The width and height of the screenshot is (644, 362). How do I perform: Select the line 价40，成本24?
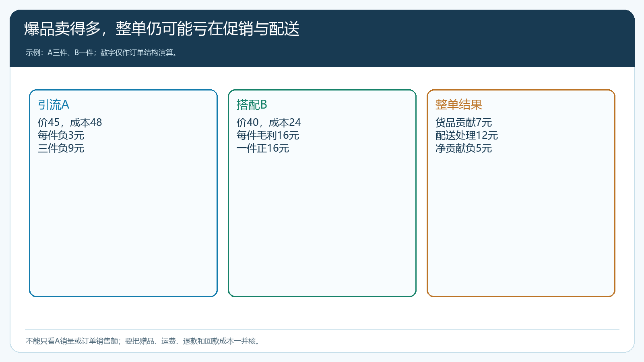269,122
